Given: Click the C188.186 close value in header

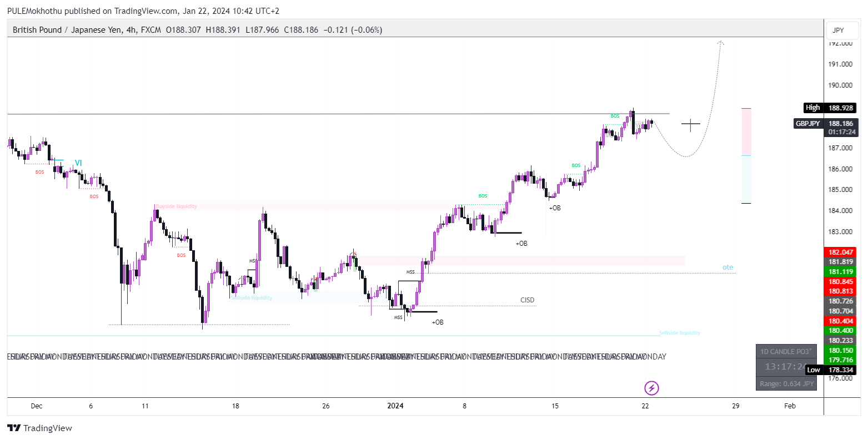Looking at the screenshot, I should click(x=301, y=30).
